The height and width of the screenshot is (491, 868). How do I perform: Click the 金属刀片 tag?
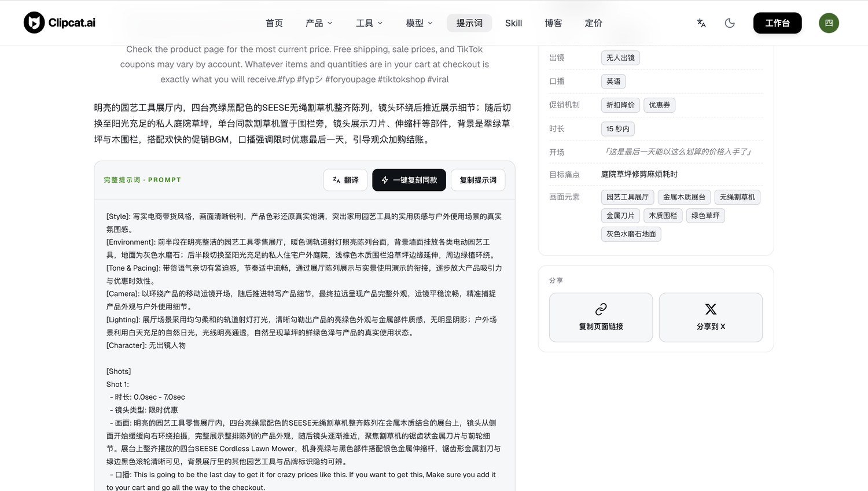620,216
